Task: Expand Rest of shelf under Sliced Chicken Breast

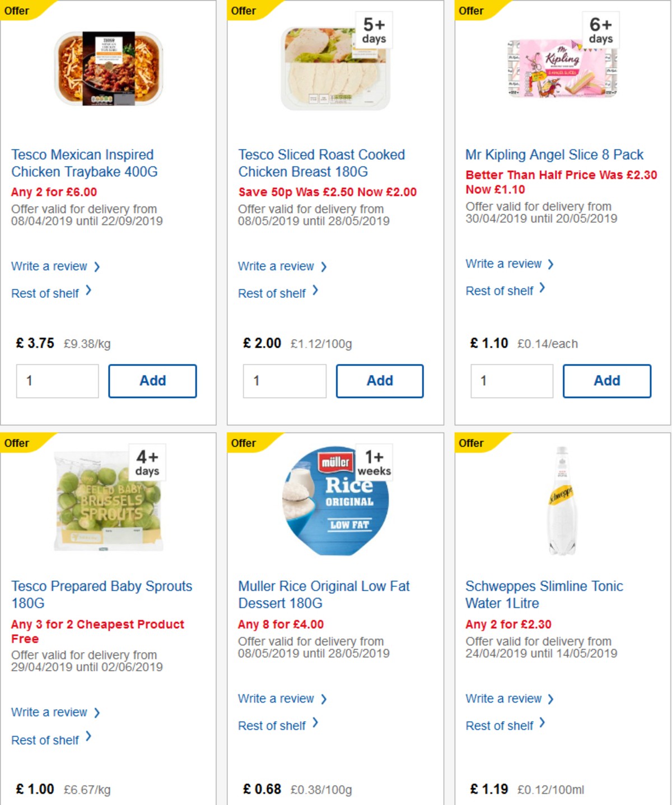Action: click(274, 293)
